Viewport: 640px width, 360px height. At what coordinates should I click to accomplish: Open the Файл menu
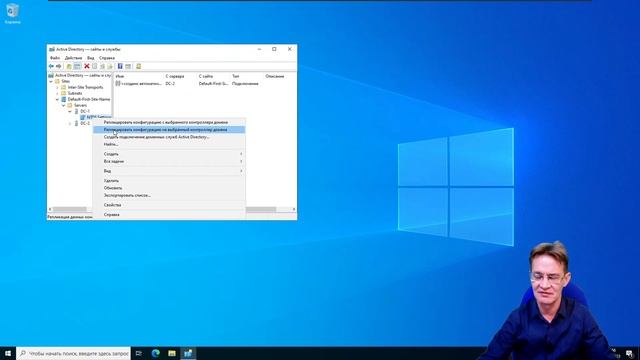click(55, 58)
